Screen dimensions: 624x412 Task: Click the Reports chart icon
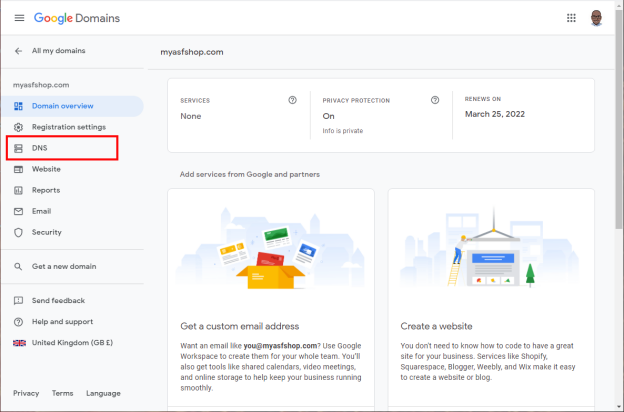tap(18, 190)
